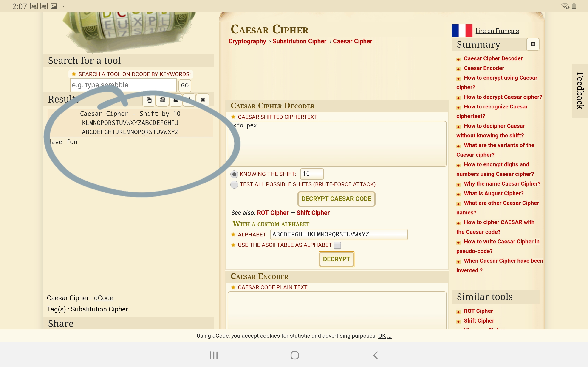Copy results with the clipboard icon

click(x=149, y=100)
